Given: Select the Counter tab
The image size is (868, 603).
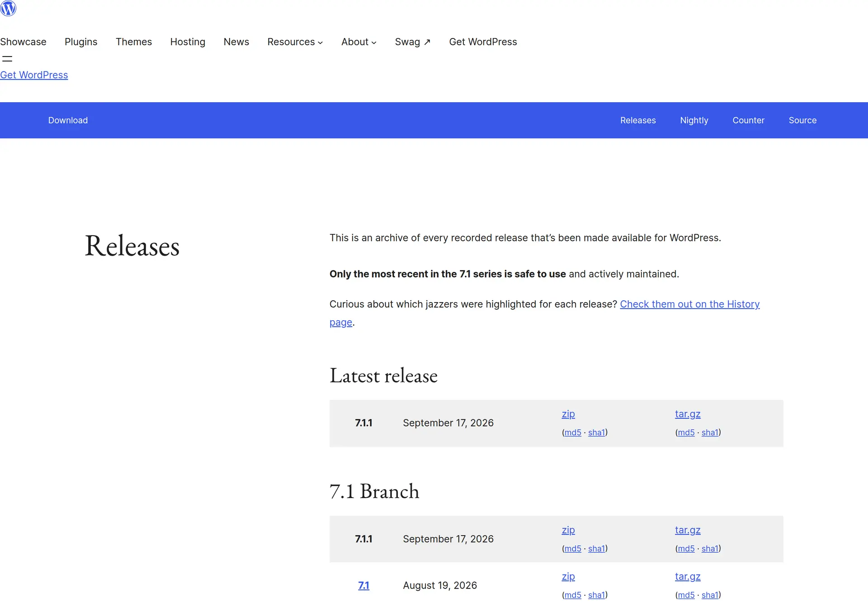Looking at the screenshot, I should (748, 120).
